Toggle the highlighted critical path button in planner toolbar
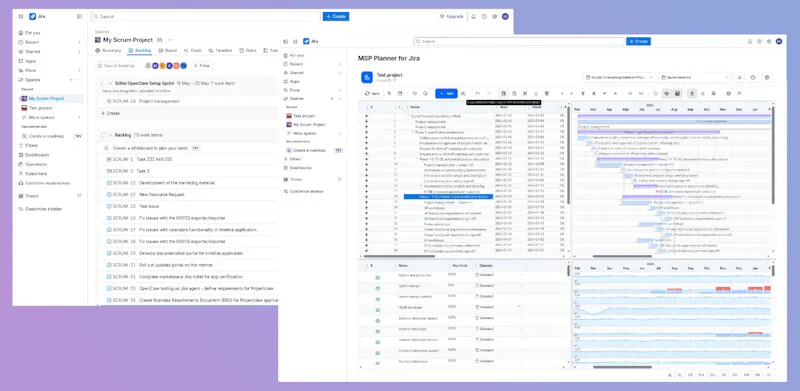This screenshot has width=800, height=391. pos(666,93)
